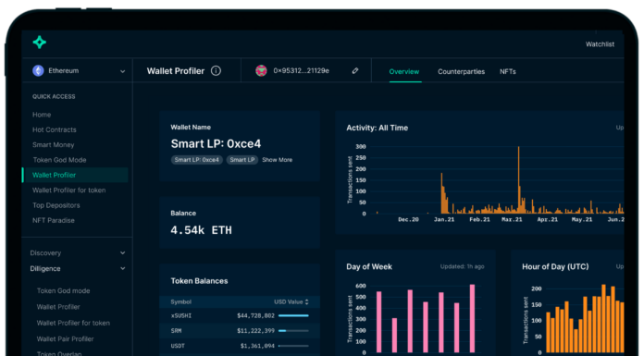Open Watchlist in top bar
This screenshot has width=644, height=356.
(x=601, y=44)
